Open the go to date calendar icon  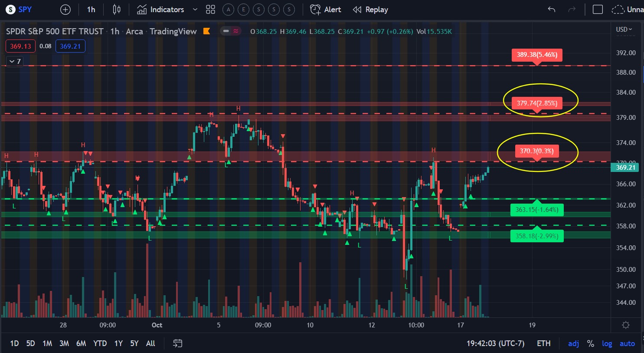pos(177,343)
